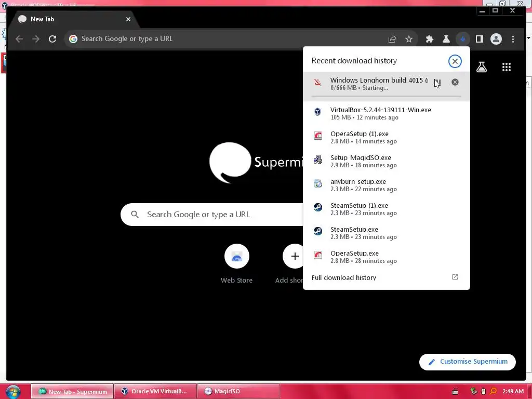Image resolution: width=532 pixels, height=399 pixels.
Task: Open VirtualBox-5.2.44-139111-Win.exe download
Action: [387, 113]
